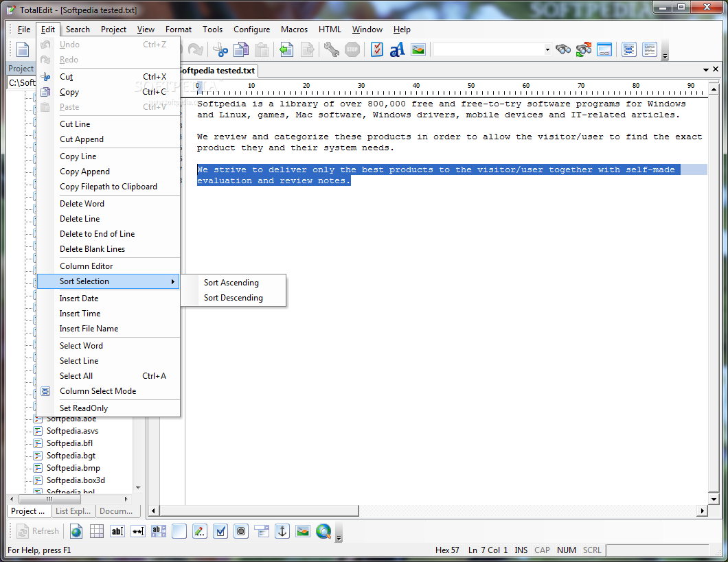This screenshot has height=562, width=728.
Task: Click the globe magnifier preview icon
Action: (323, 531)
